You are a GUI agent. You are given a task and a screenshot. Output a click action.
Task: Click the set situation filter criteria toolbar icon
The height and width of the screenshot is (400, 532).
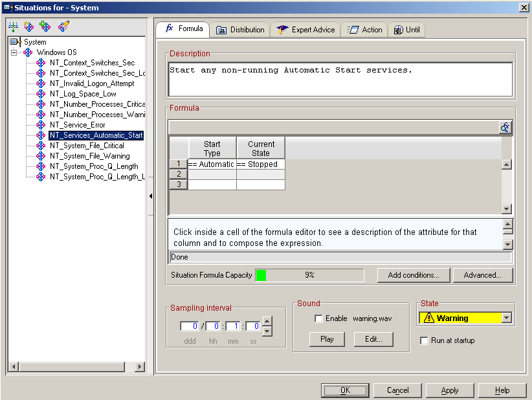[13, 26]
